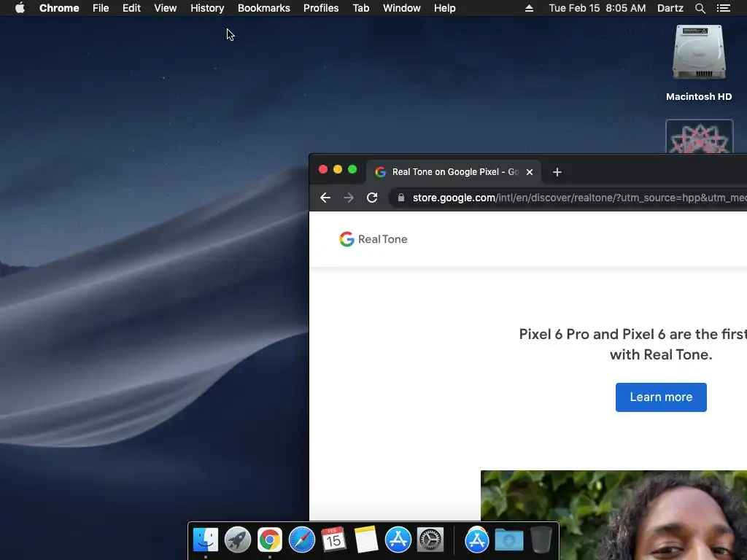Click the eject icon in menu bar
Screen dimensions: 747x560
coord(529,8)
